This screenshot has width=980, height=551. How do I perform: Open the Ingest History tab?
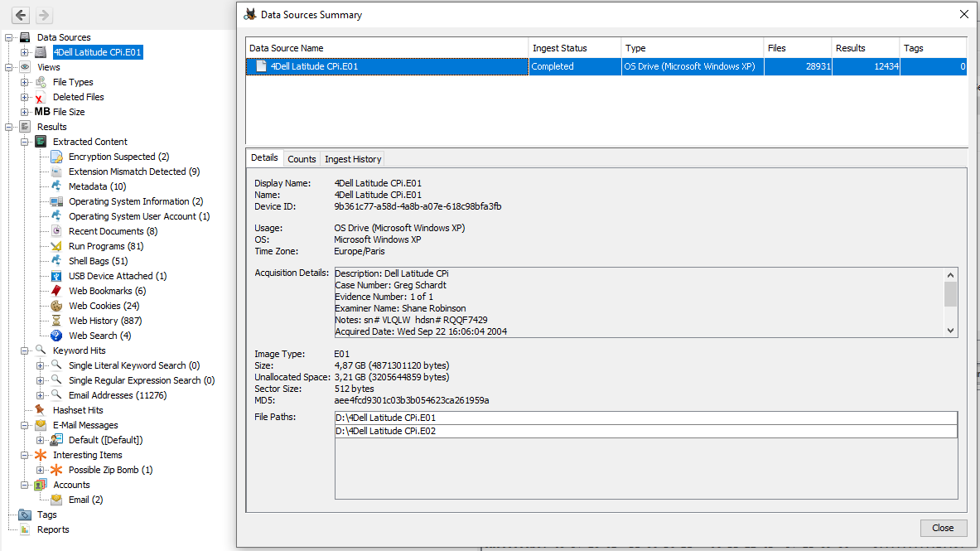(x=352, y=158)
